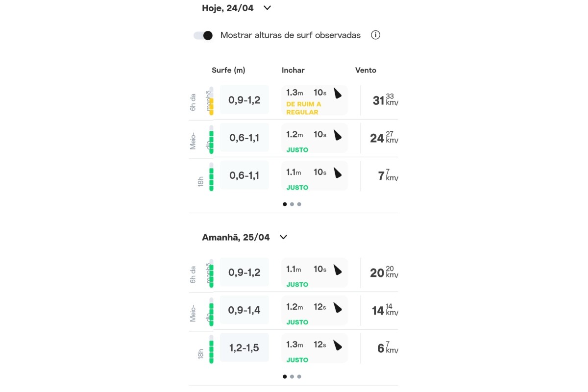Click swell direction arrow in tomorrow's midday row
588x392 pixels.
click(x=338, y=308)
